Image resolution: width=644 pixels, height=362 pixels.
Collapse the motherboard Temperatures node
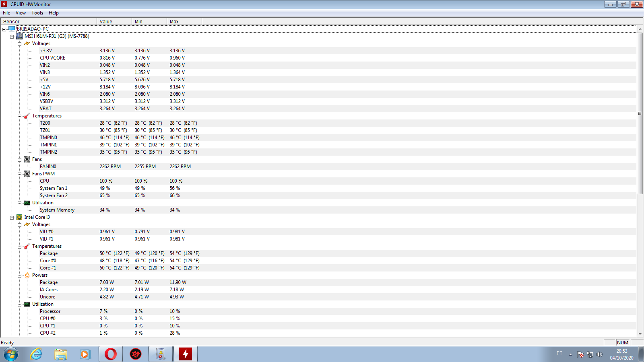[x=19, y=116]
